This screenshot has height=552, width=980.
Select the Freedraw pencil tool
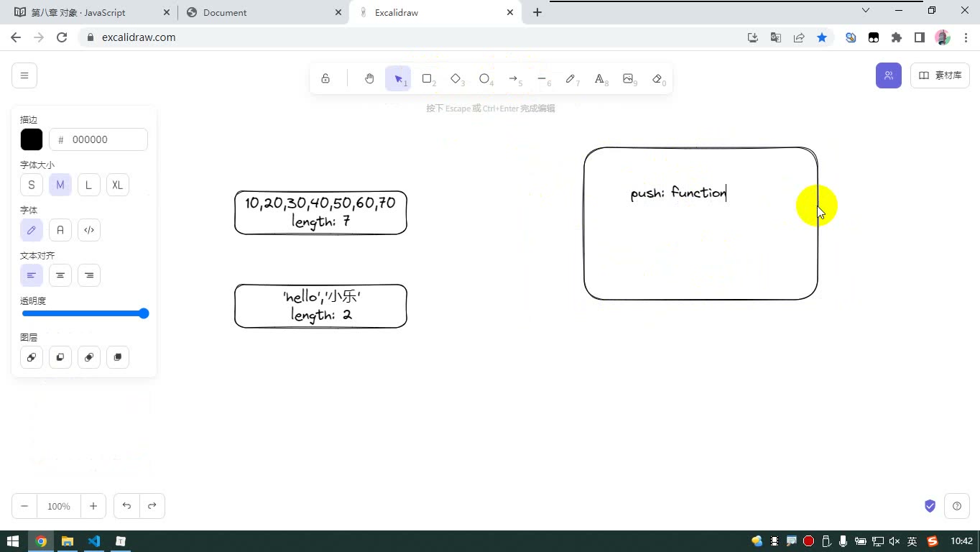tap(570, 78)
